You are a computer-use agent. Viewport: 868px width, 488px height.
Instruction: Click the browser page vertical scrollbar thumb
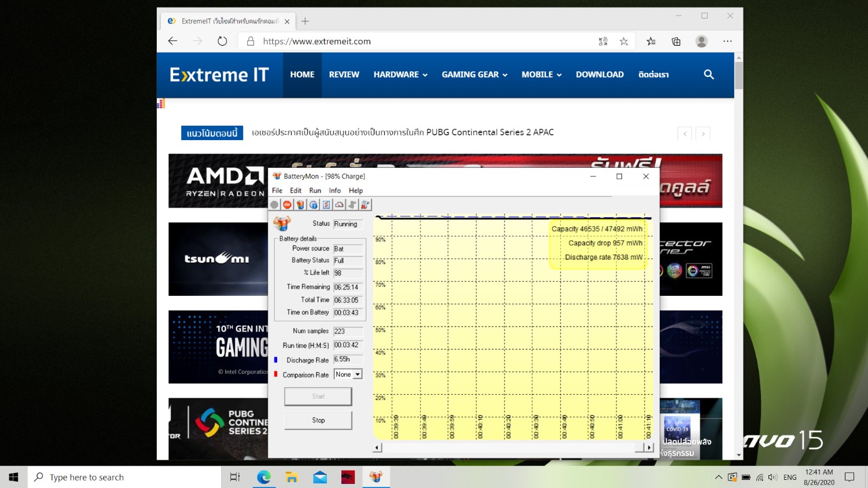click(x=739, y=75)
